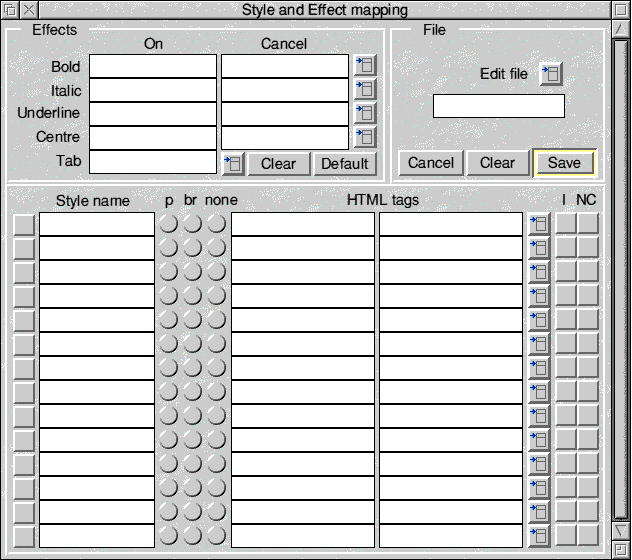Tick the 'NC' checkbox in the first style row
The width and height of the screenshot is (632, 560).
coord(588,224)
